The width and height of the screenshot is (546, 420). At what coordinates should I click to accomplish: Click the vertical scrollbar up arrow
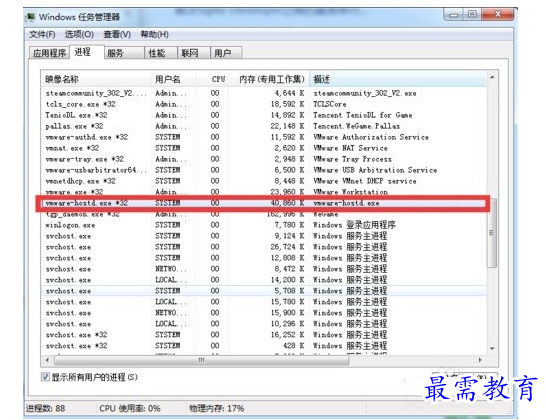(492, 77)
